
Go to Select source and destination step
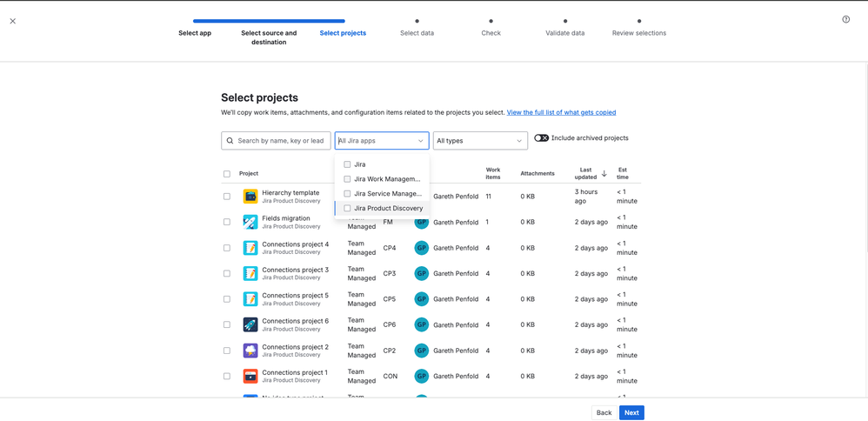269,37
